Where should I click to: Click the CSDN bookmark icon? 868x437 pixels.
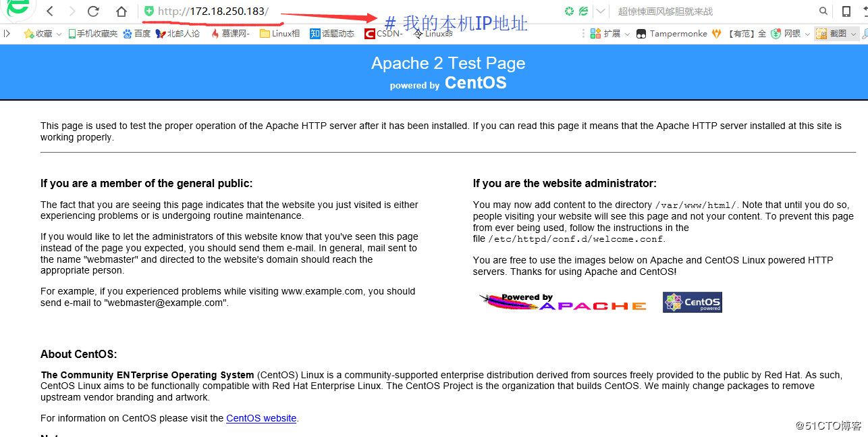370,33
